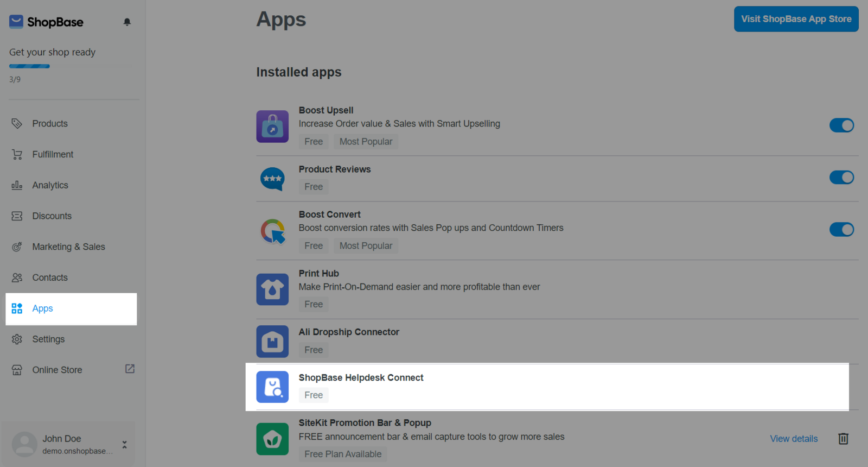Image resolution: width=868 pixels, height=467 pixels.
Task: Click the Free tag under Ali Dropship Connector
Action: [314, 350]
